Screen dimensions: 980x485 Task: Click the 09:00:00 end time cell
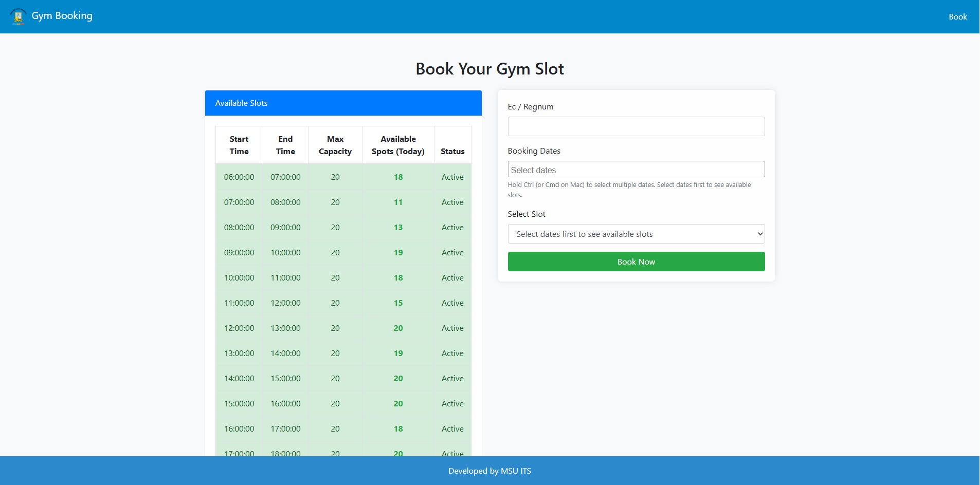coord(285,228)
